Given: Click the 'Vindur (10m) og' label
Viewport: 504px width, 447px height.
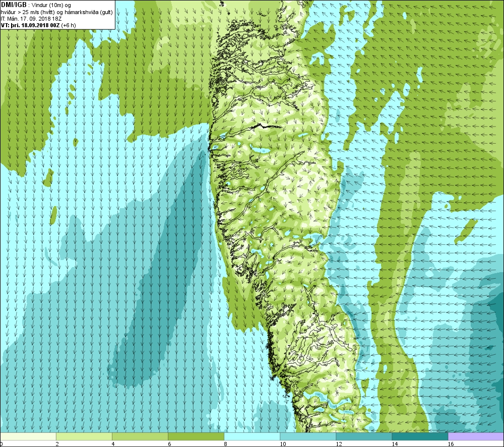Looking at the screenshot, I should pyautogui.click(x=51, y=6).
